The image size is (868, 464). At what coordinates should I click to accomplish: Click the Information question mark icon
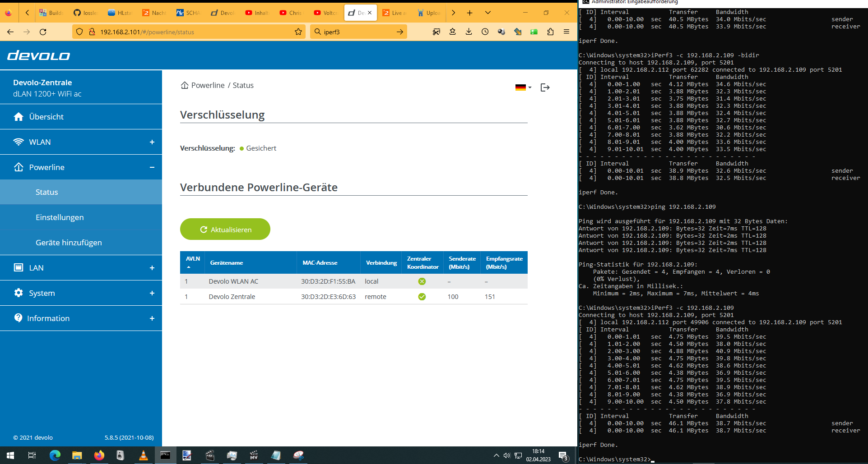[19, 318]
